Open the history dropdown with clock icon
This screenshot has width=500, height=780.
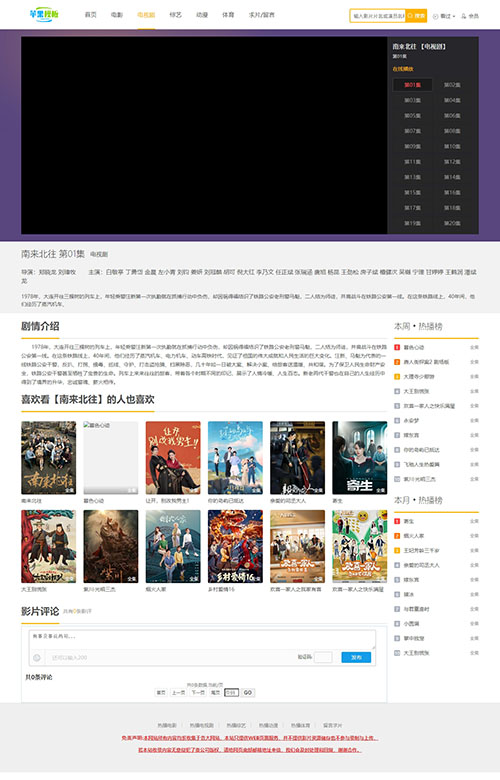tap(444, 16)
